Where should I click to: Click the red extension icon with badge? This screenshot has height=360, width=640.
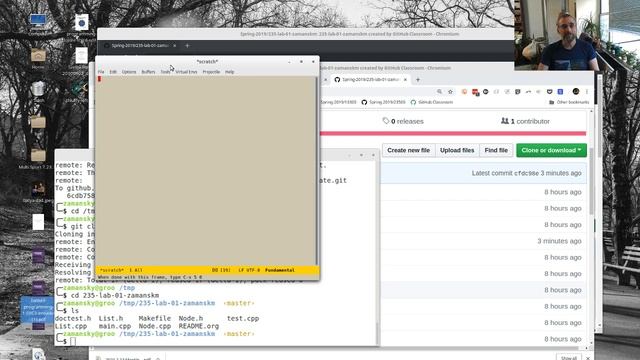click(475, 92)
